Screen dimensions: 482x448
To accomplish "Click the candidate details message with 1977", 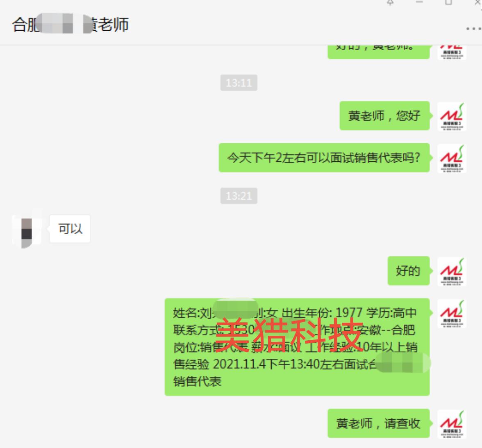I will 297,347.
